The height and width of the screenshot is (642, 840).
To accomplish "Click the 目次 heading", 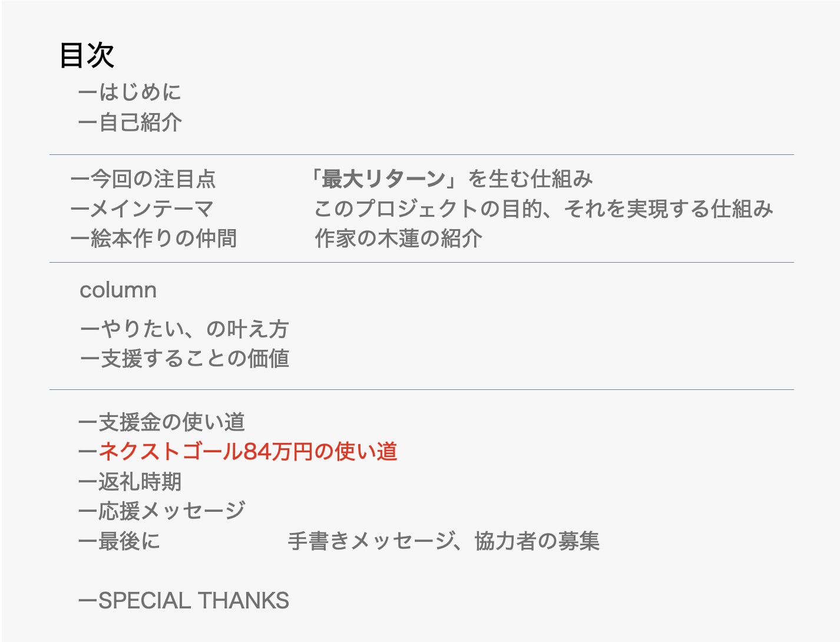I will click(87, 56).
